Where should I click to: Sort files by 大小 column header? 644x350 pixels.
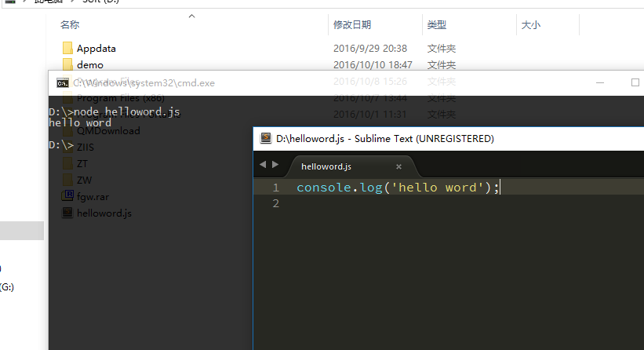(x=530, y=25)
